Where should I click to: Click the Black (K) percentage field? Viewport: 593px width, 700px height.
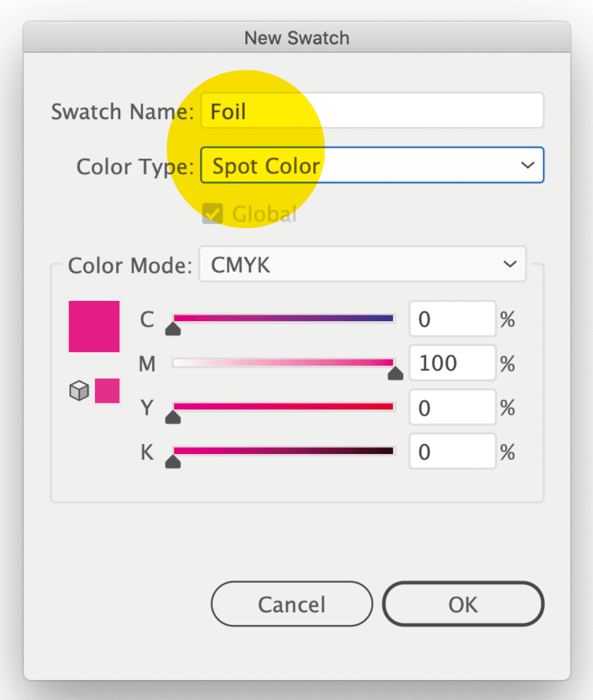(x=452, y=452)
